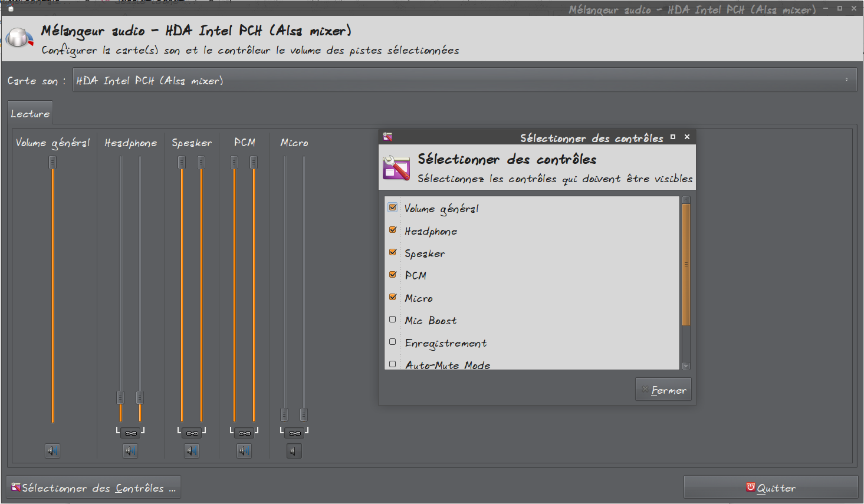Click the Micro right channel slider handle
The height and width of the screenshot is (504, 864).
[x=304, y=414]
